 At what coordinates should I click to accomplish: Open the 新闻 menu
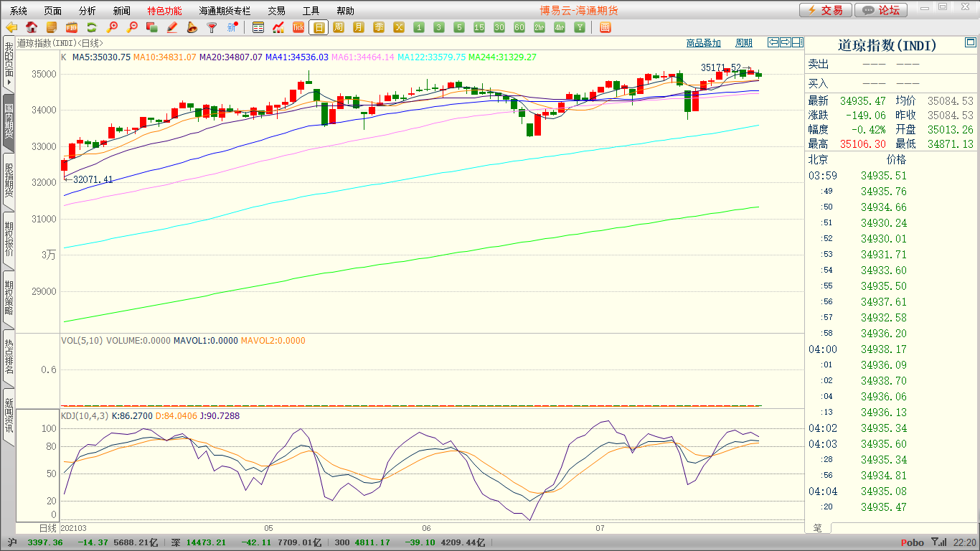(122, 11)
